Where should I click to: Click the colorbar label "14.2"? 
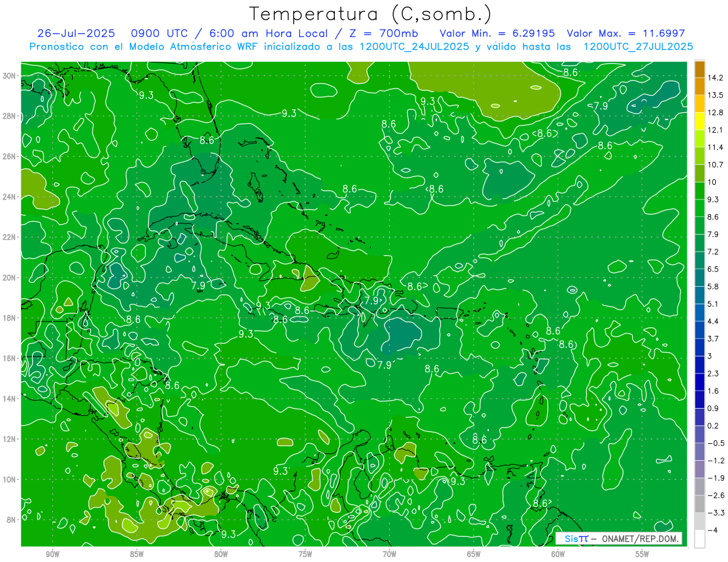click(716, 78)
